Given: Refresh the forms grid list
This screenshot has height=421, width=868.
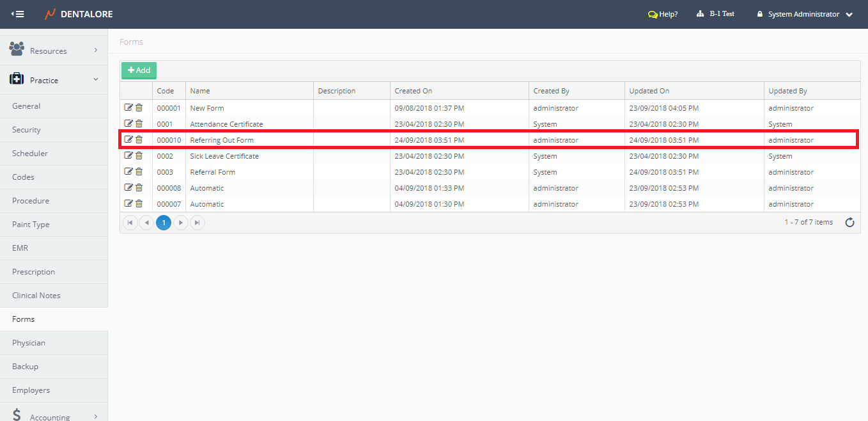Looking at the screenshot, I should pos(849,223).
